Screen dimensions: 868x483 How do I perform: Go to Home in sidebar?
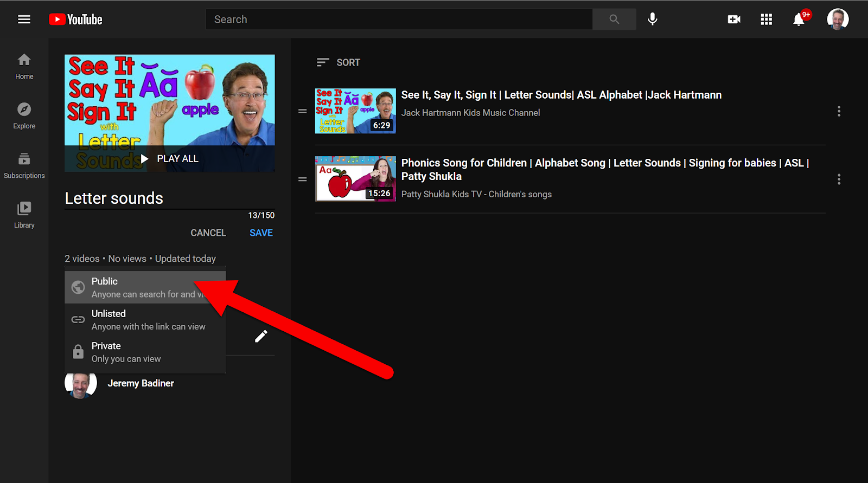[24, 67]
